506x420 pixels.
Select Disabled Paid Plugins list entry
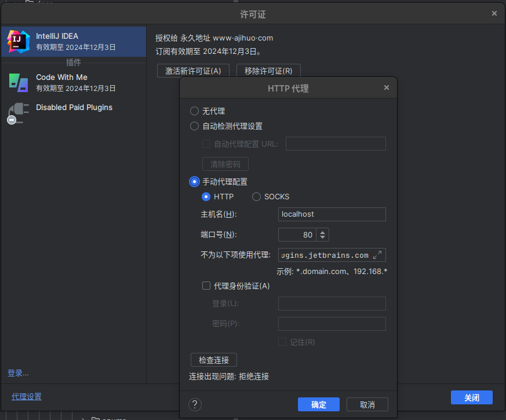point(73,108)
